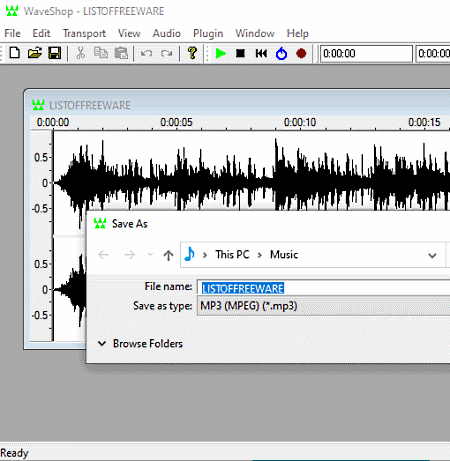Click the 0:00:10 marker on time ruler
This screenshot has height=461, width=450.
[x=300, y=122]
